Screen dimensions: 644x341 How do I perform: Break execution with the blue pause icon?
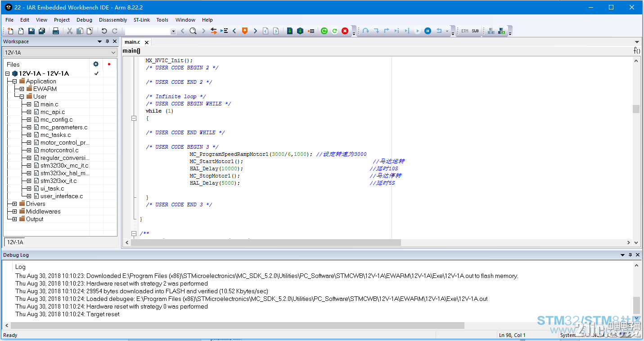(428, 31)
